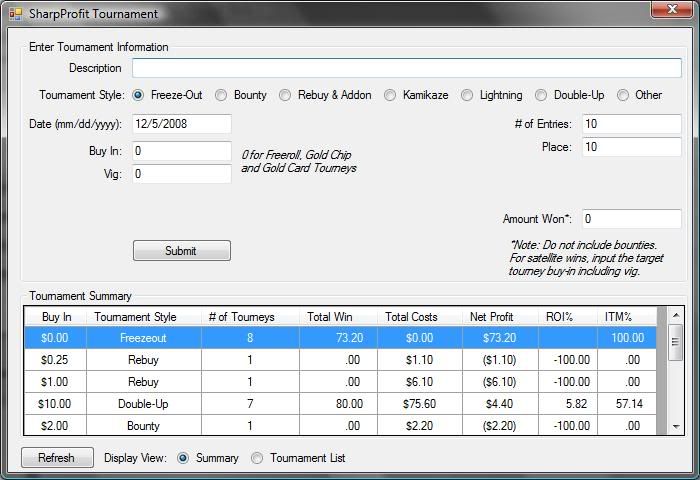Click the Refresh button
The image size is (700, 480).
click(x=57, y=458)
